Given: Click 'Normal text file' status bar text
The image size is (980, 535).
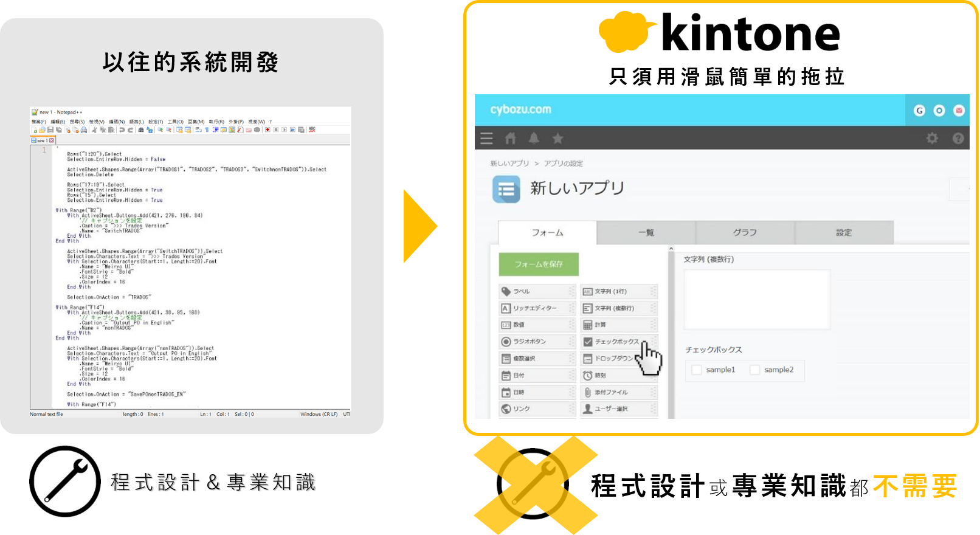Looking at the screenshot, I should click(x=46, y=414).
